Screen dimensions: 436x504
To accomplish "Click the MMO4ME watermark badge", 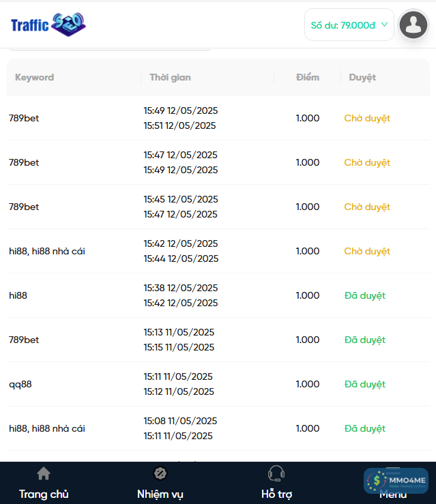I will pos(396,481).
